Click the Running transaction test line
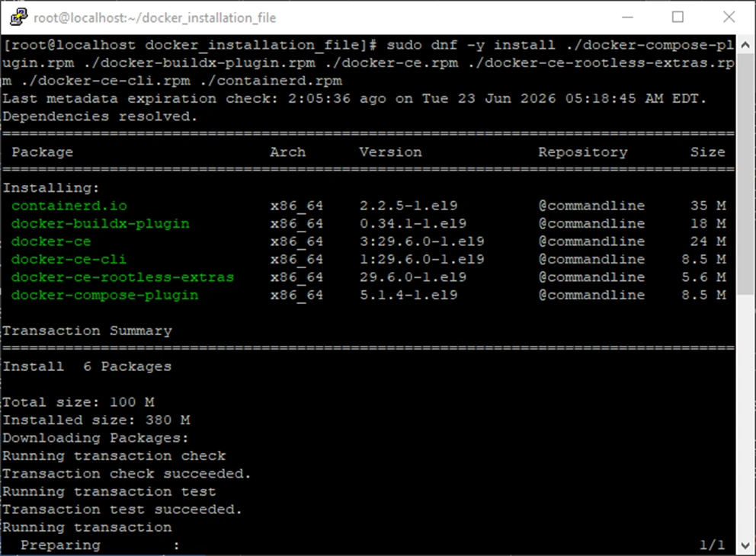Viewport: 756px width, 556px height. pyautogui.click(x=110, y=491)
